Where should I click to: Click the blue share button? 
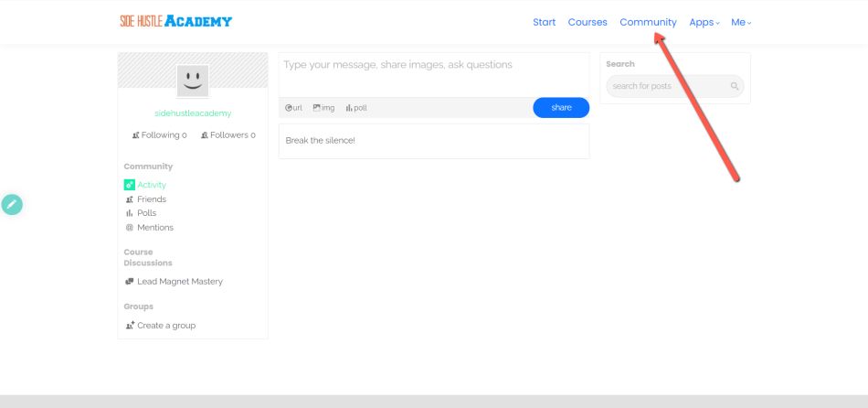[x=561, y=108]
